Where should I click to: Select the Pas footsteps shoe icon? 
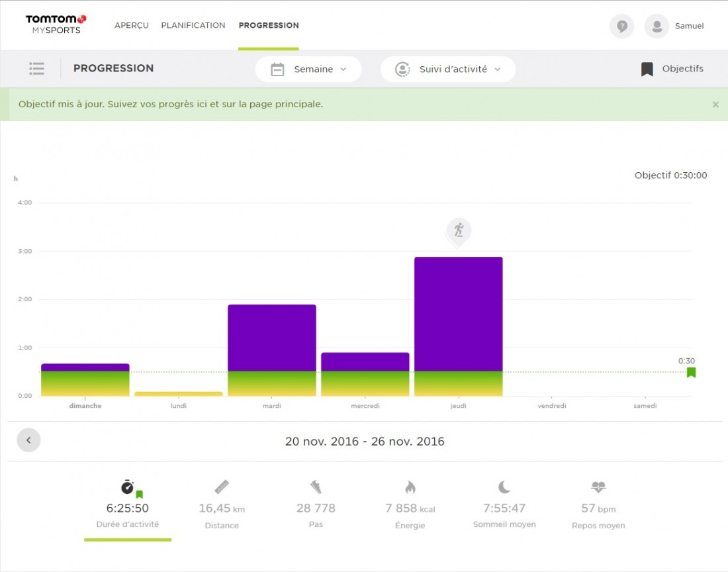tap(316, 487)
